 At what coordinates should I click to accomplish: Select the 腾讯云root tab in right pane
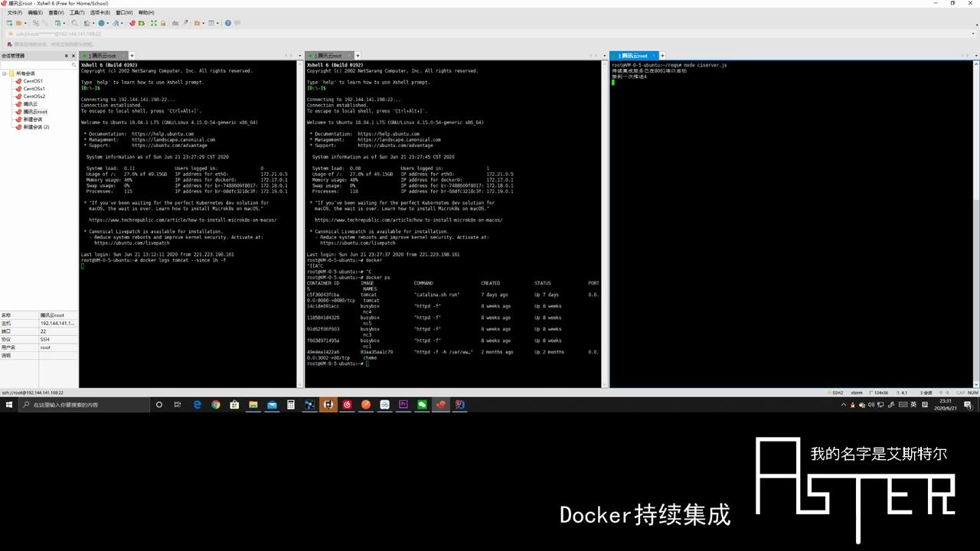633,56
